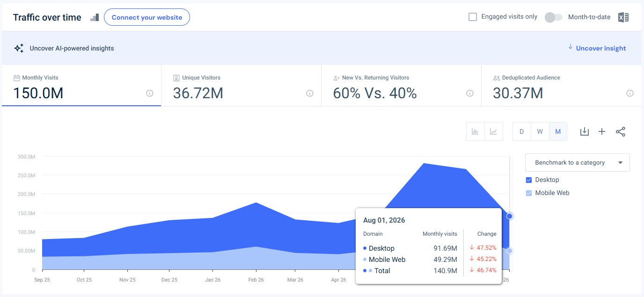Click Mobile Web 49.29M tooltip value

[x=446, y=260]
